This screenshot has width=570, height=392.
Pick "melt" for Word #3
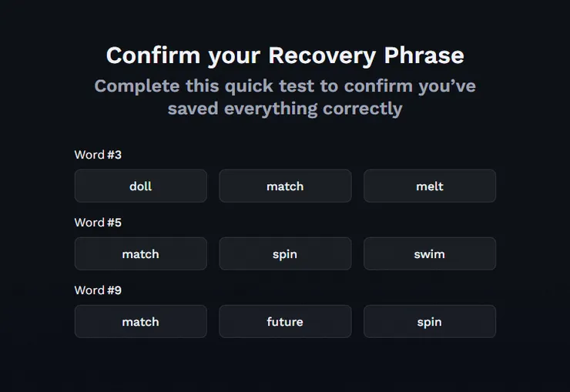[x=429, y=186]
